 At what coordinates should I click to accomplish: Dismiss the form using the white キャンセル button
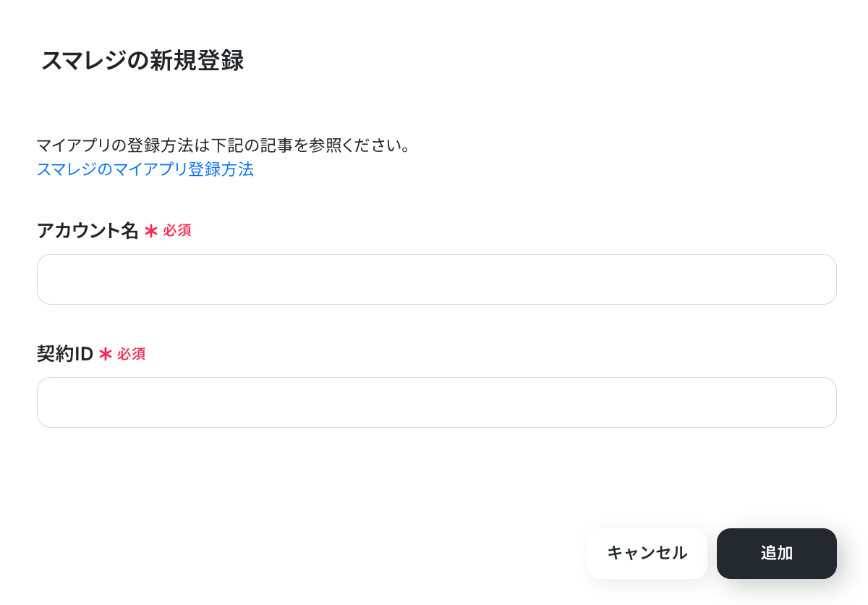647,554
